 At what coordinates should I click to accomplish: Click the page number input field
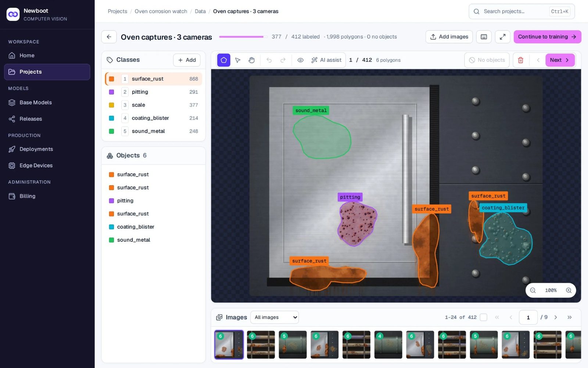(x=528, y=317)
